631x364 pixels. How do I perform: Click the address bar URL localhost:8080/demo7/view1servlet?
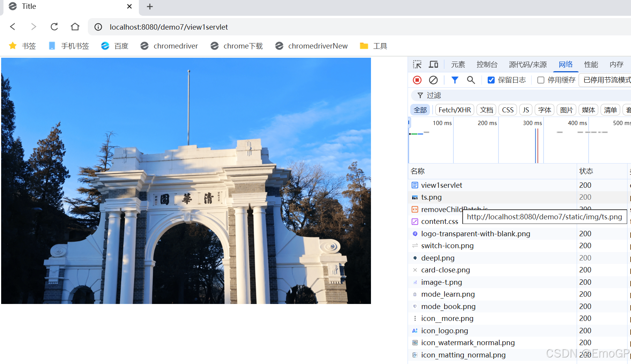coord(169,27)
